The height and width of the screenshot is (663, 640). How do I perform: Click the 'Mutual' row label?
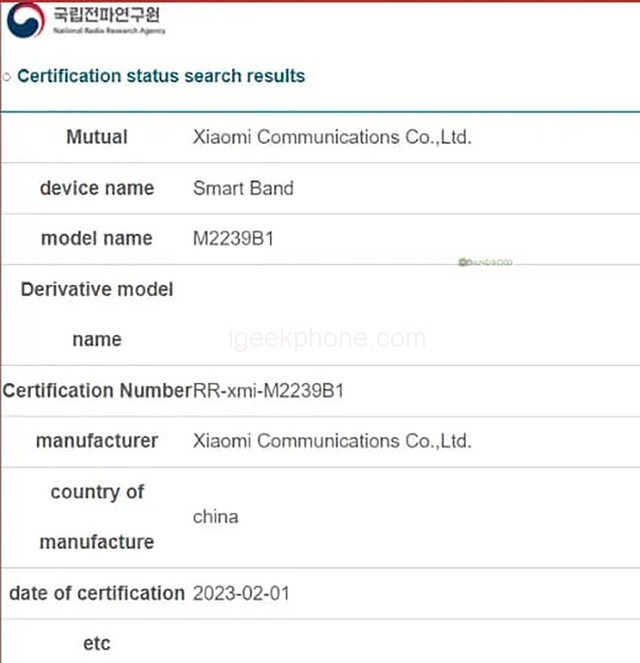97,137
